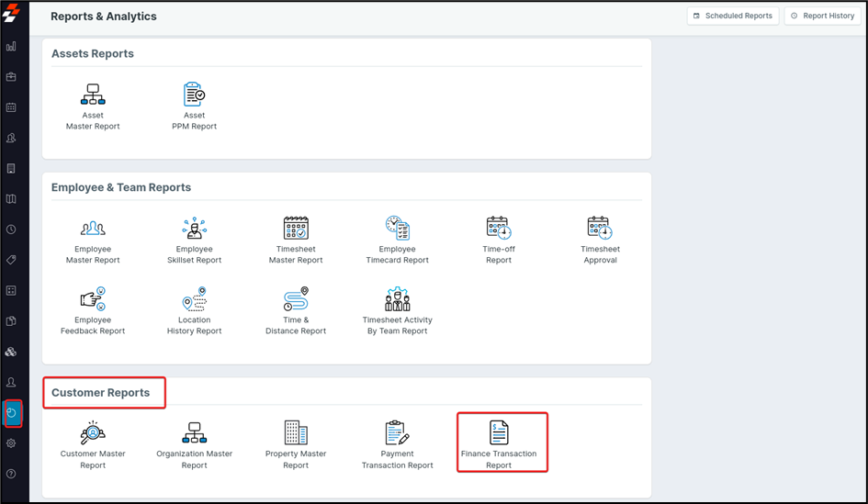The width and height of the screenshot is (868, 504).
Task: Open Timesheet Master Report icon
Action: pos(296,228)
